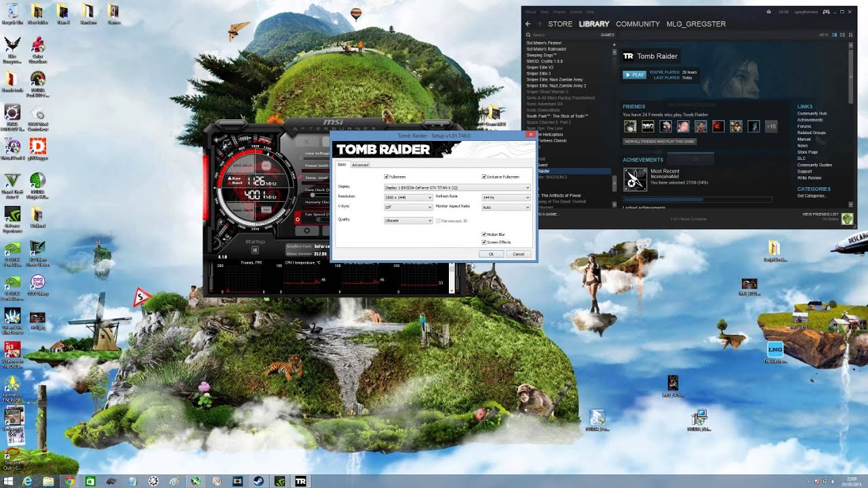Open the Display adapter dropdown
868x488 pixels.
[x=457, y=187]
